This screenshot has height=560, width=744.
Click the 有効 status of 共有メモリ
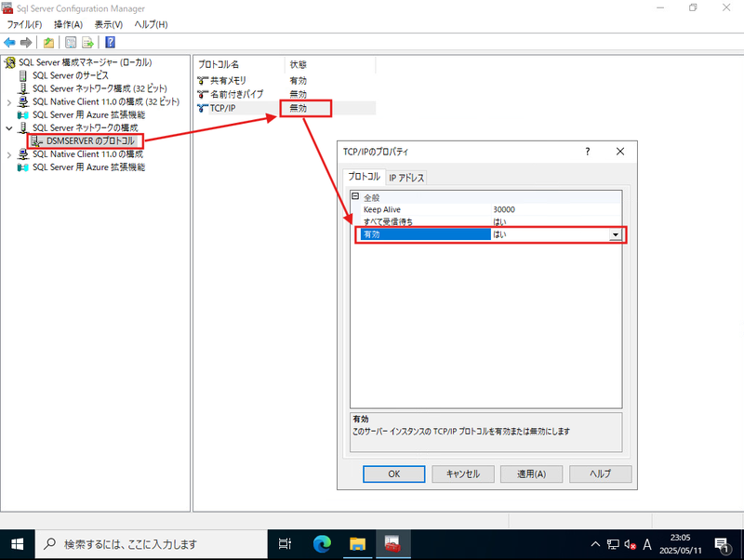299,81
